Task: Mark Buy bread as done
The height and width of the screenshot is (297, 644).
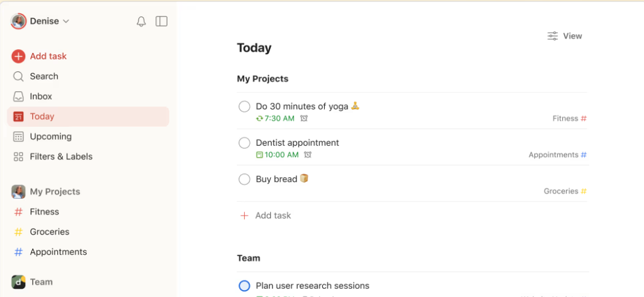Action: click(x=244, y=180)
